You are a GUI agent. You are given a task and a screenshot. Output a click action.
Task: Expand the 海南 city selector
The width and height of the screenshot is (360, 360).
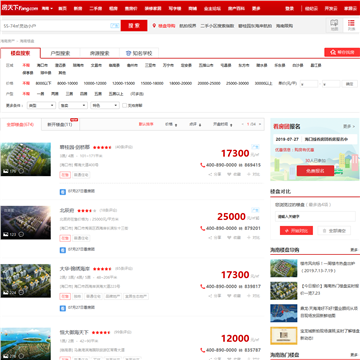coord(47,8)
